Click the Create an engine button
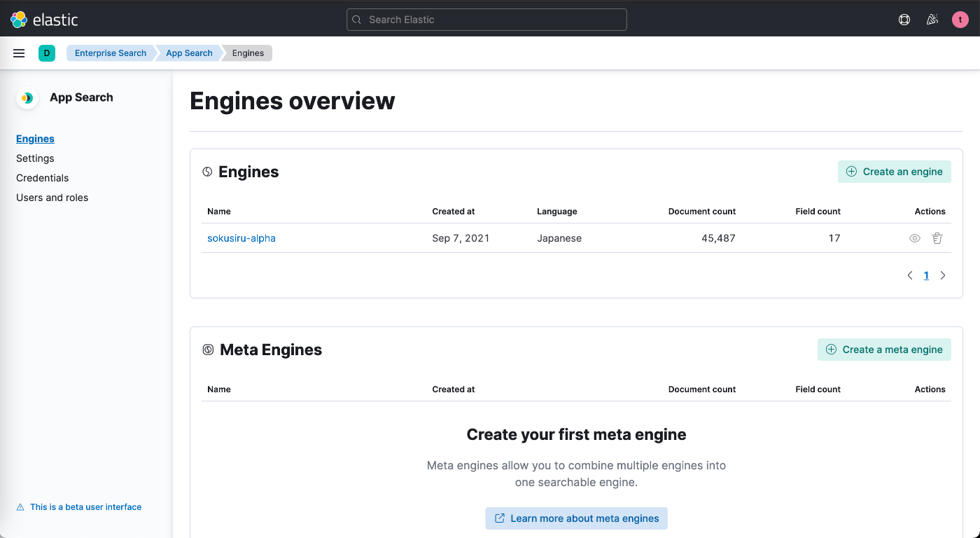The height and width of the screenshot is (538, 980). (x=895, y=172)
